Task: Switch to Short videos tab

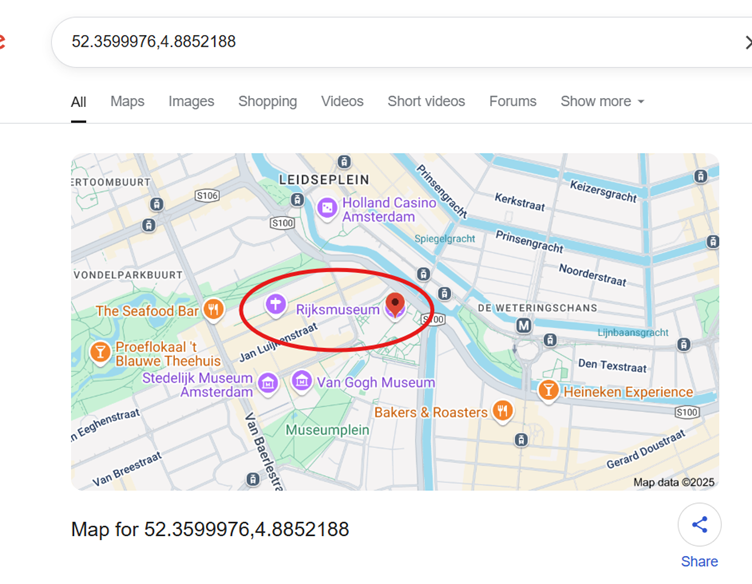Action: coord(426,102)
